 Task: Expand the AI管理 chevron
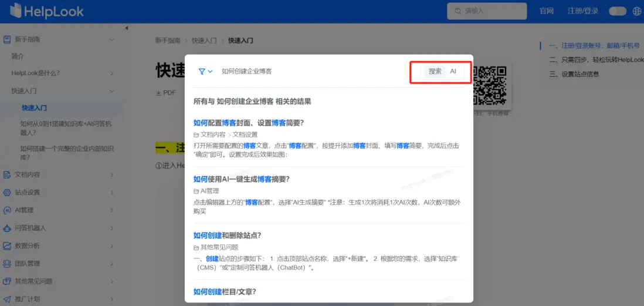pyautogui.click(x=111, y=210)
